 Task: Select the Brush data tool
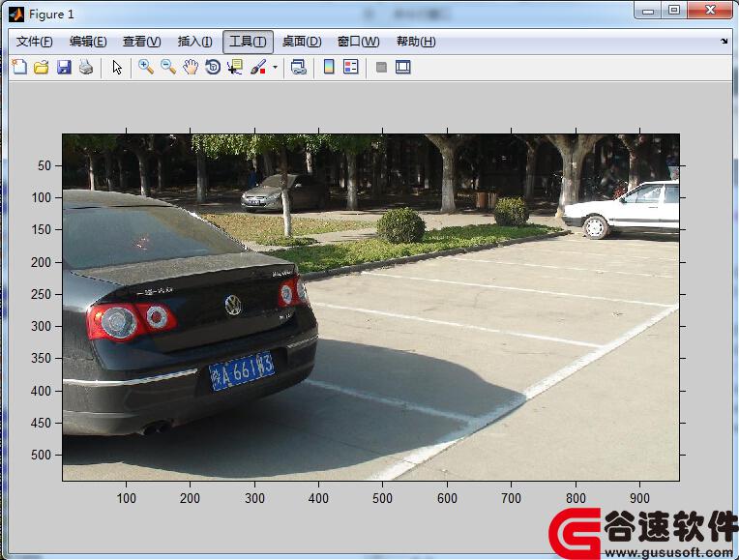click(258, 67)
